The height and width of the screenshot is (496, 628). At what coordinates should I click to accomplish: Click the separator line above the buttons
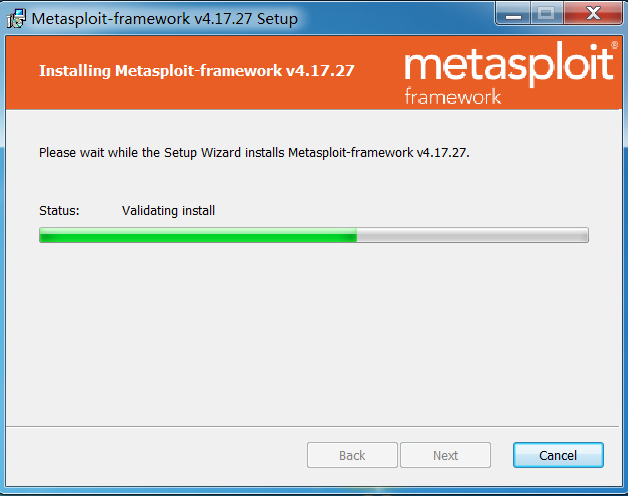[x=312, y=426]
